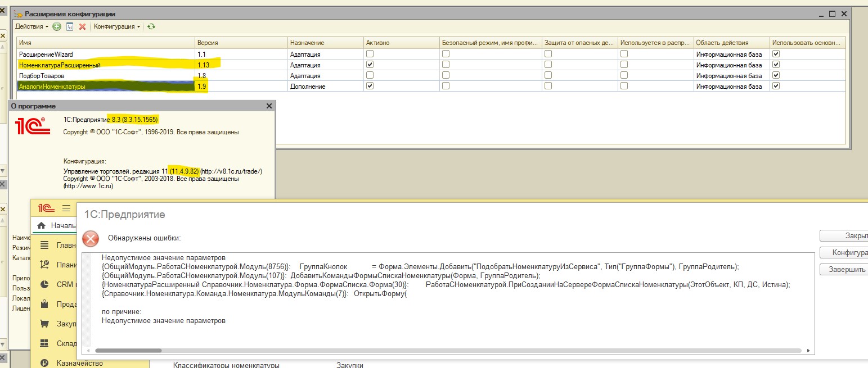The image size is (868, 368).
Task: Open the www.1c.ru link
Action: [x=88, y=186]
